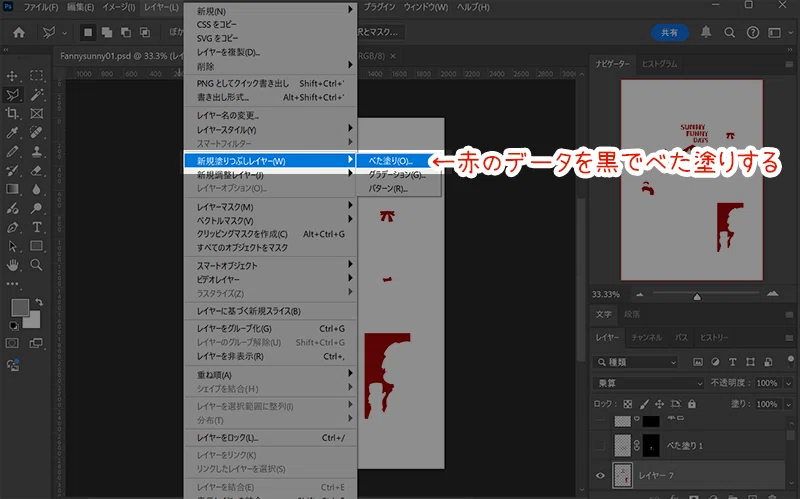800x499 pixels.
Task: Toggle lock image pixels brush icon
Action: tap(644, 404)
